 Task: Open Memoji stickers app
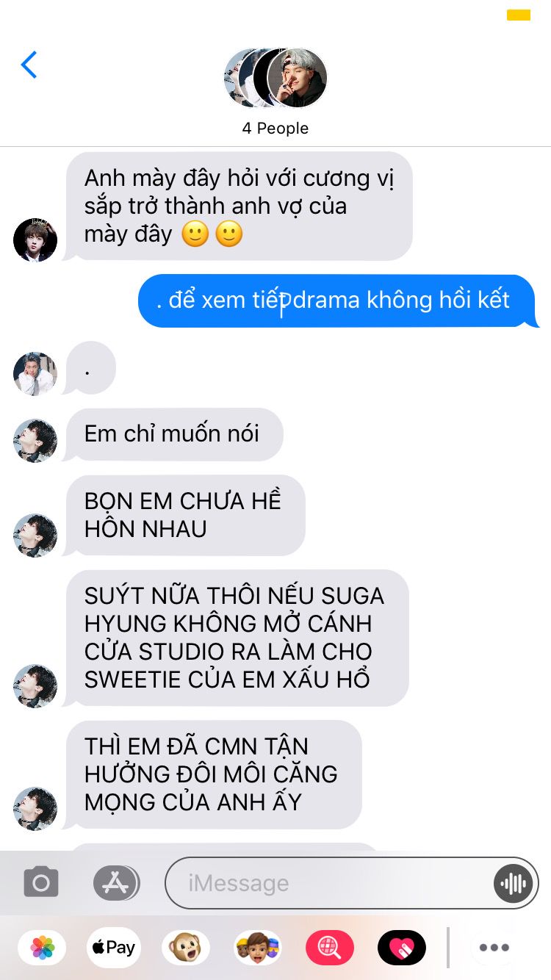coord(258,948)
